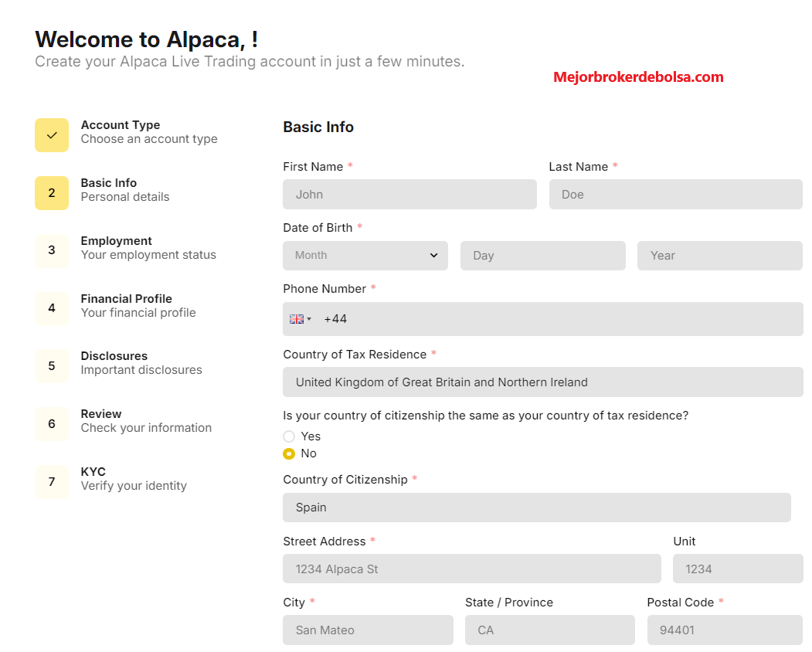The width and height of the screenshot is (812, 652).
Task: Click the Postal Code field
Action: (x=725, y=630)
